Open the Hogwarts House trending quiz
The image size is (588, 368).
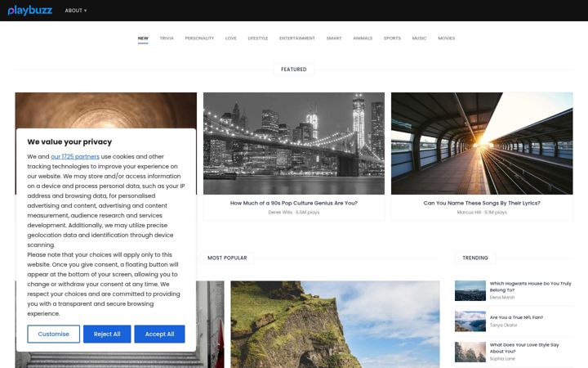[530, 287]
